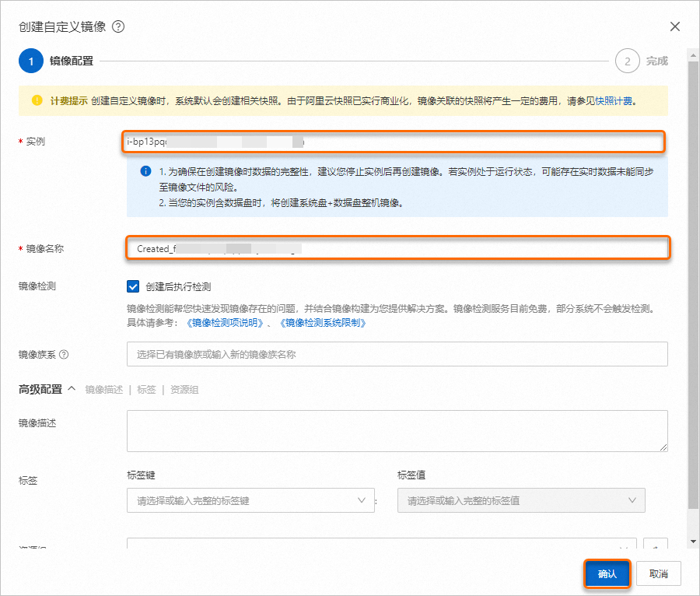This screenshot has width=700, height=596.
Task: Open the 快照计费 link
Action: click(x=614, y=101)
